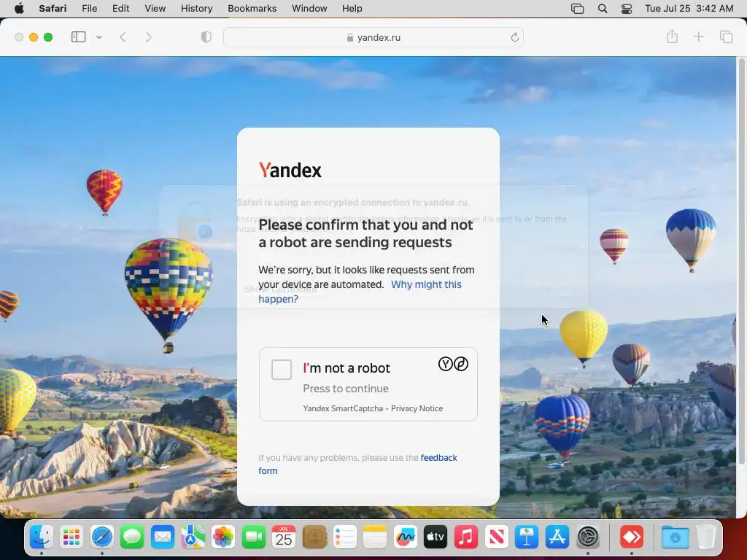Open the Bookmarks menu
The height and width of the screenshot is (560, 747).
252,9
